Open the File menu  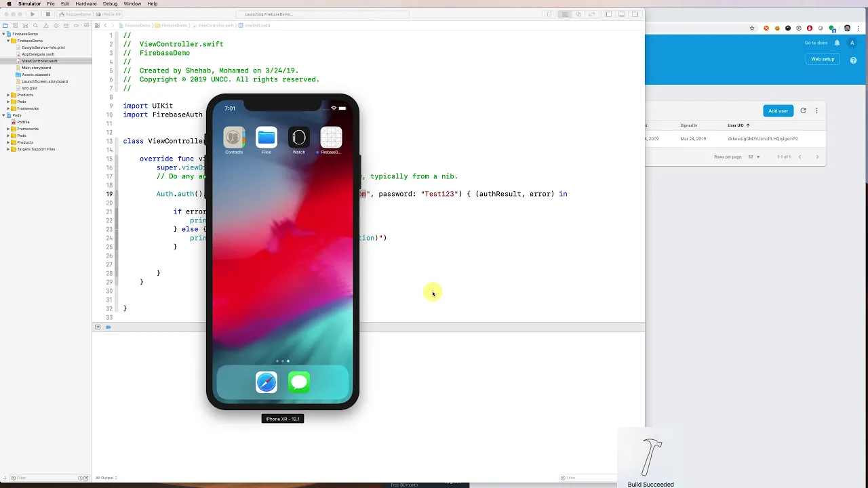[51, 3]
